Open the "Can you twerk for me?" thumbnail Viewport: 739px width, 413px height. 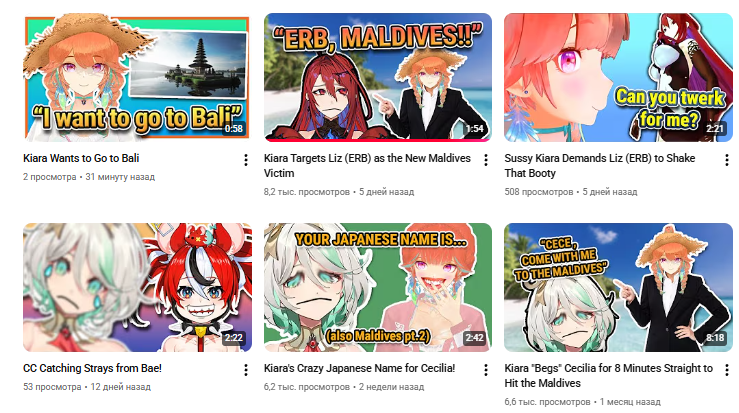tap(618, 77)
